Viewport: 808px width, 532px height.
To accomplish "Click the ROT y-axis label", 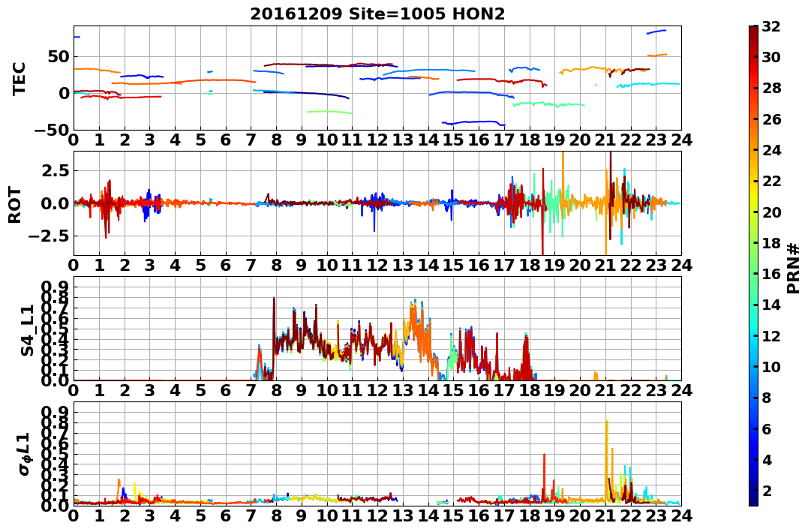I will point(16,205).
